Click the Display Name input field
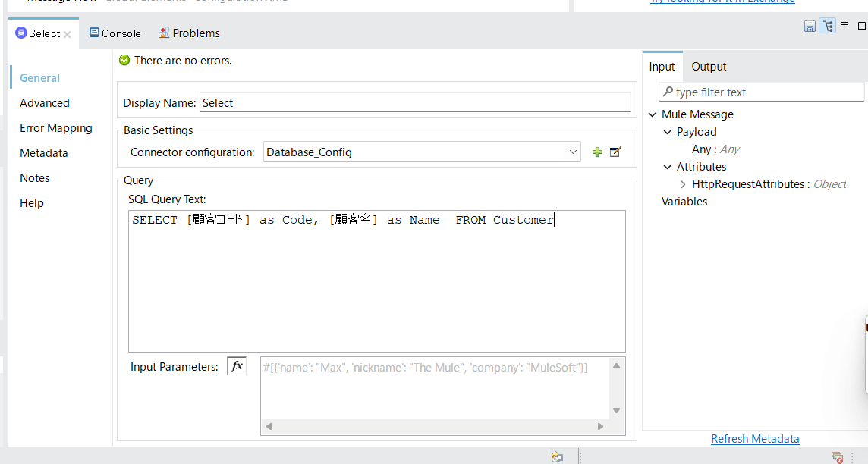868x464 pixels. [x=415, y=103]
